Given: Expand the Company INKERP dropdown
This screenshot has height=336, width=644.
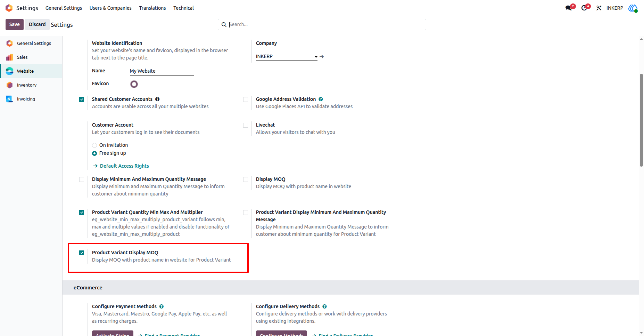Looking at the screenshot, I should coord(287,56).
